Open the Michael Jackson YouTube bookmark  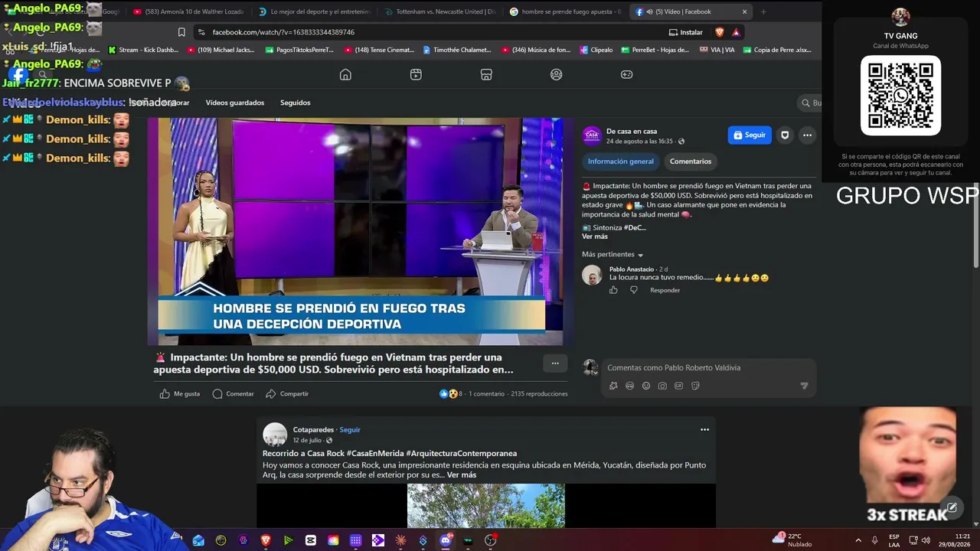pos(221,50)
